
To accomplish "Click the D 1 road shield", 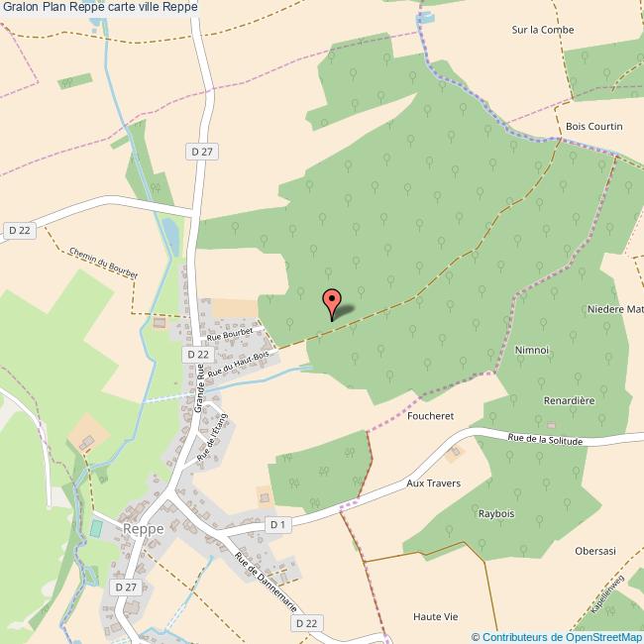I will pos(278,524).
